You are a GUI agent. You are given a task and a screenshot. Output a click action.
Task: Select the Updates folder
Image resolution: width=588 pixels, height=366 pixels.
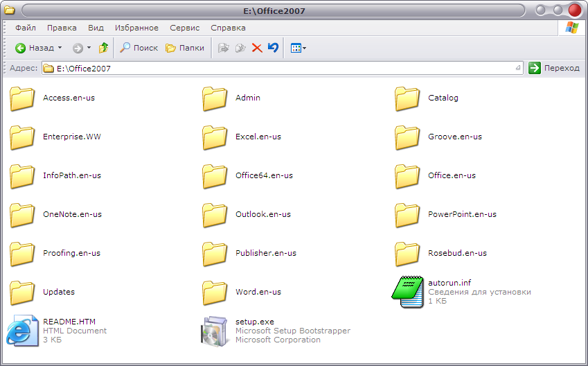click(22, 292)
